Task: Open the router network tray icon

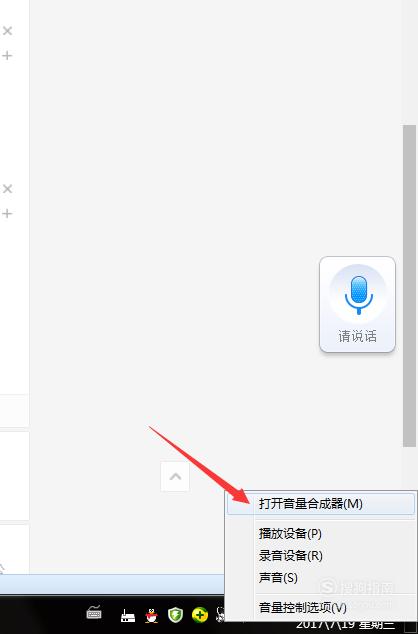Action: coord(128,616)
